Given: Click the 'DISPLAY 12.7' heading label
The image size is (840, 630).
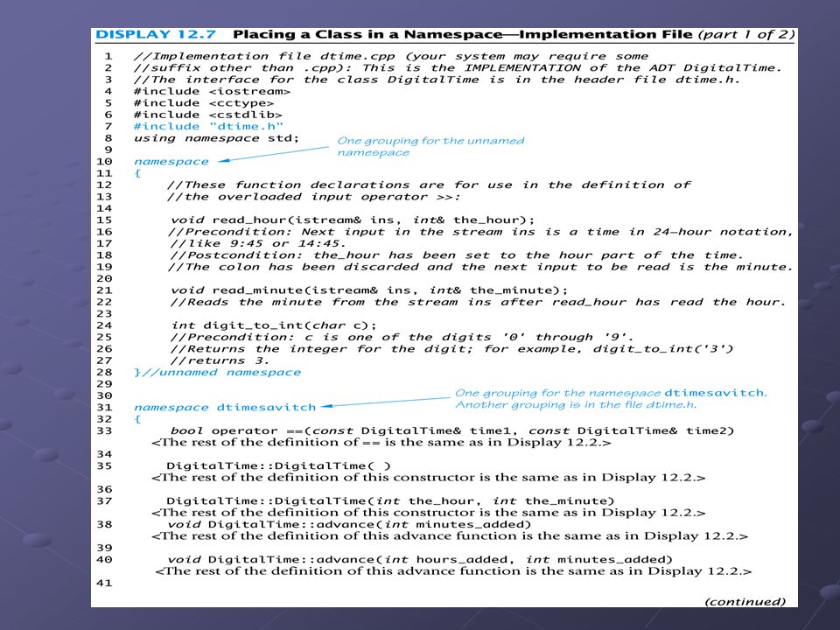Looking at the screenshot, I should pos(156,35).
